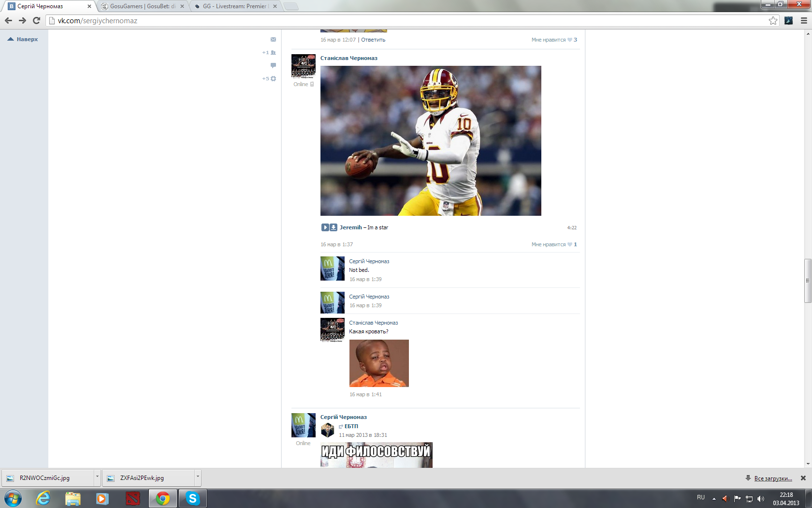The width and height of the screenshot is (812, 508).
Task: Show hidden system tray icons
Action: (x=714, y=498)
